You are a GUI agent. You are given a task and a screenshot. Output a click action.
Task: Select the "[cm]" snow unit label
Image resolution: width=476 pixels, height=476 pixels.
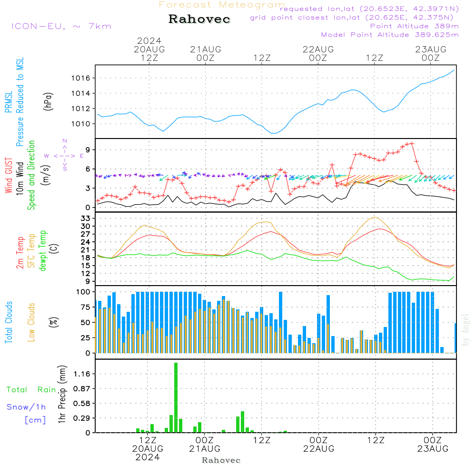(x=35, y=420)
